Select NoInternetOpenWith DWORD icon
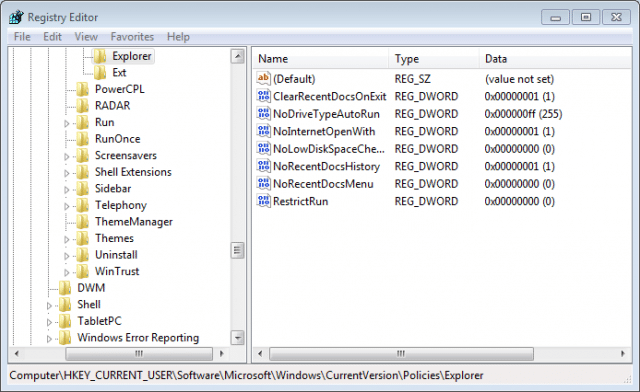Viewport: 640px width, 392px height. 264,131
